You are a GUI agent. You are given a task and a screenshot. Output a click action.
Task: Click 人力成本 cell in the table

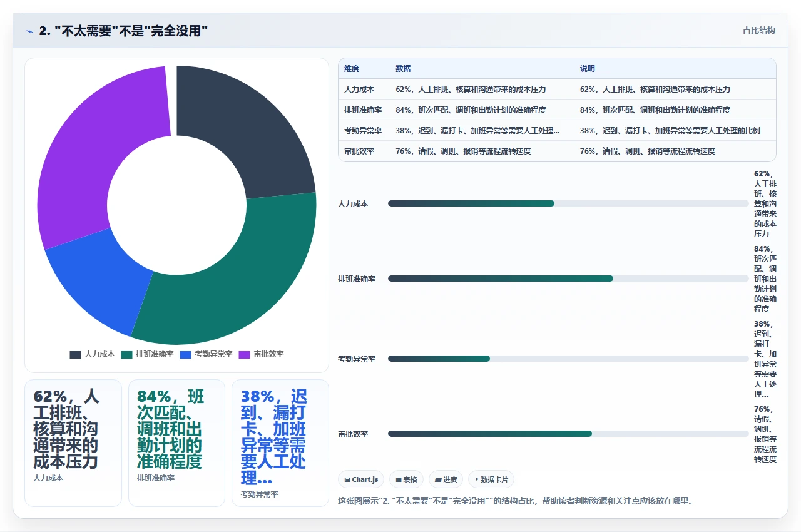(359, 90)
